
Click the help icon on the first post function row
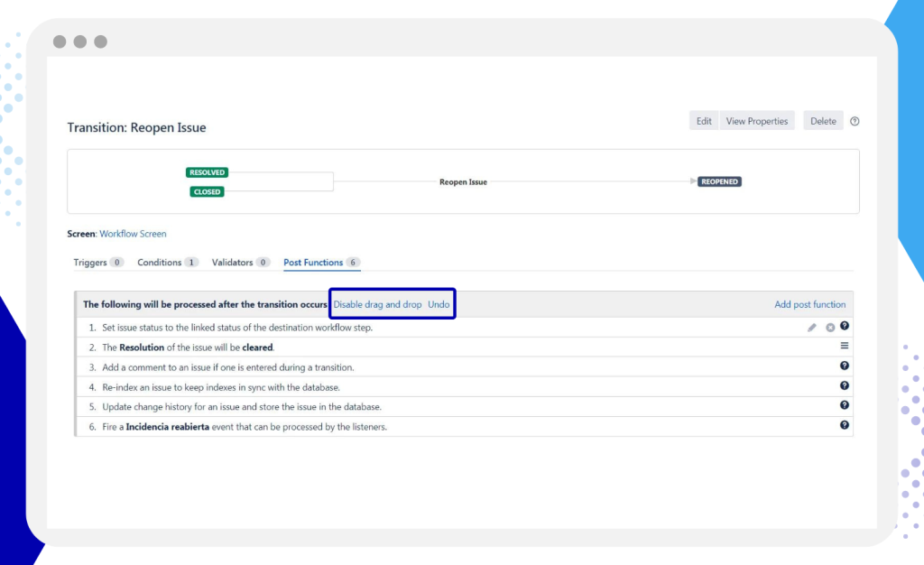pyautogui.click(x=845, y=326)
